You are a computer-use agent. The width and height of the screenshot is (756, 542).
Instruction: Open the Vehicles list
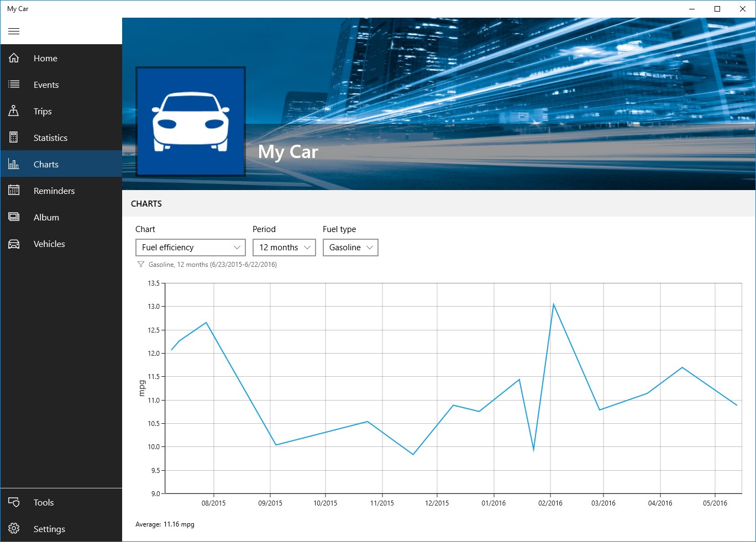coord(49,244)
